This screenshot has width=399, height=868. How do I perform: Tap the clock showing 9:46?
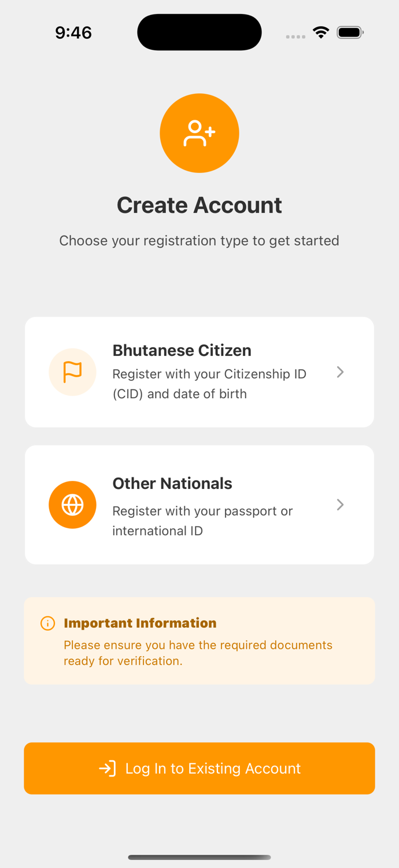click(x=73, y=32)
